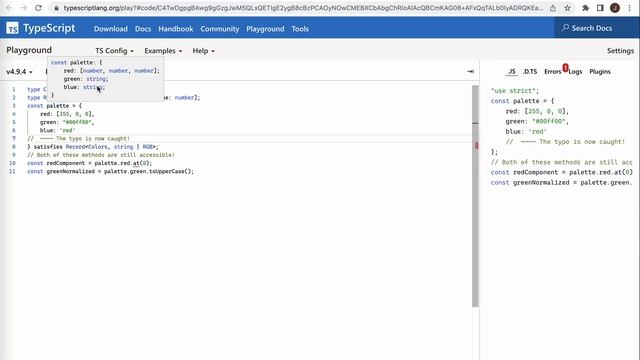Open browser extensions puzzle icon

585,8
